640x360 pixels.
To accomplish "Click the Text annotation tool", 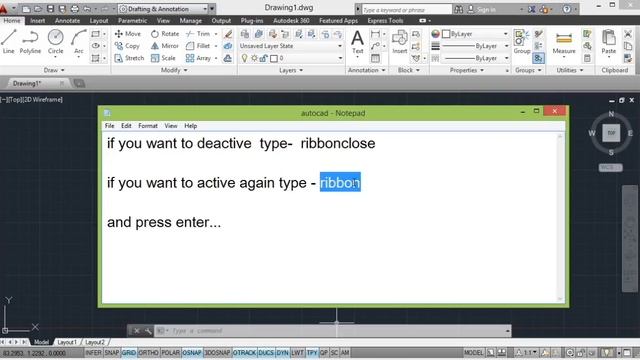I will tap(357, 42).
